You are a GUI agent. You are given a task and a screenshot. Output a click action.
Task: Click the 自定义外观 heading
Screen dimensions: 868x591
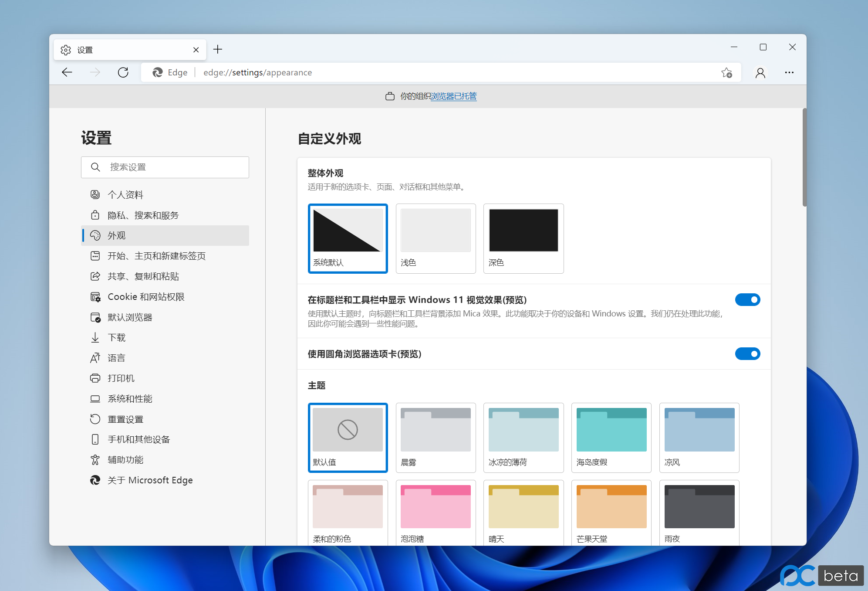click(x=330, y=139)
